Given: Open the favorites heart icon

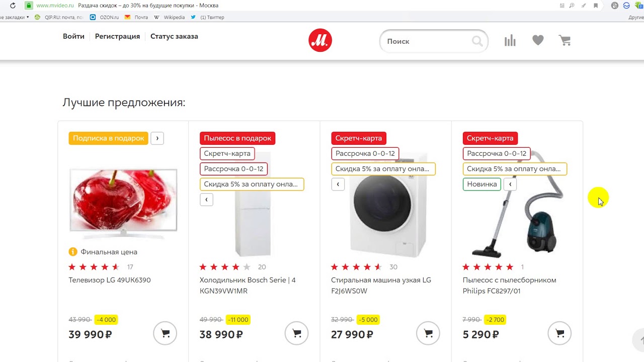Looking at the screenshot, I should coord(538,40).
